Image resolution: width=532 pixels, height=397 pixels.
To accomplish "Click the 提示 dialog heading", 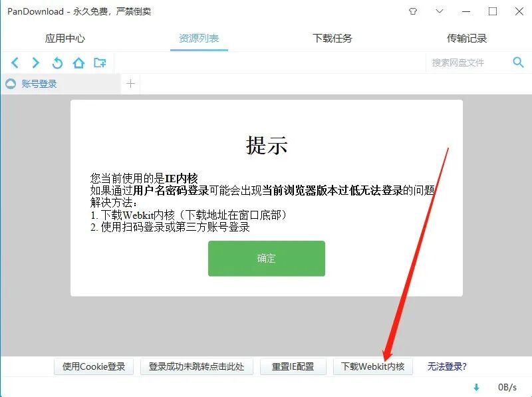I will coord(267,145).
